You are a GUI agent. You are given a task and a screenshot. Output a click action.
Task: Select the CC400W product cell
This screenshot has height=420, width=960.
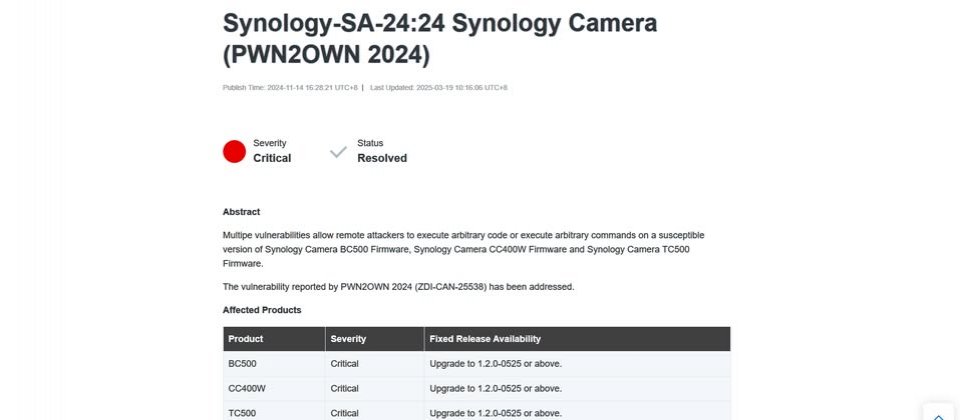click(x=274, y=388)
